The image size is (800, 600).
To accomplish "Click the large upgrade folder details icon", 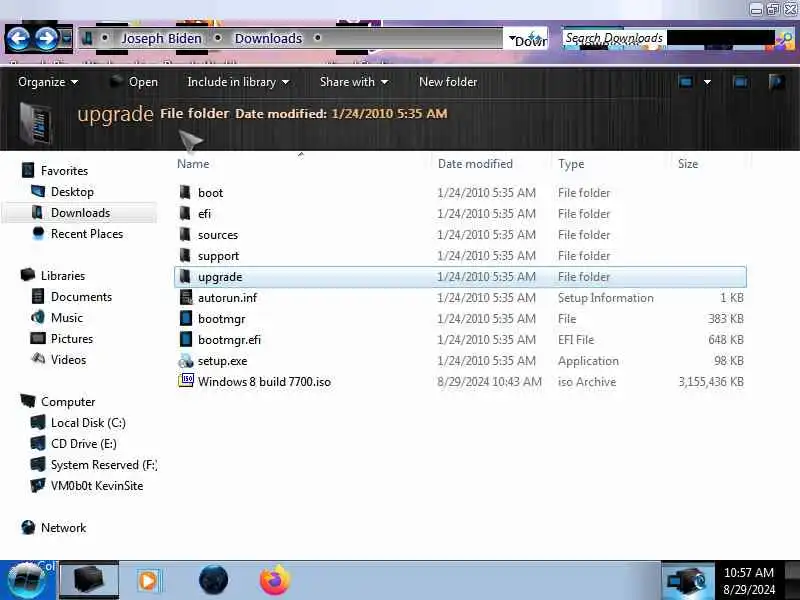I will point(35,123).
